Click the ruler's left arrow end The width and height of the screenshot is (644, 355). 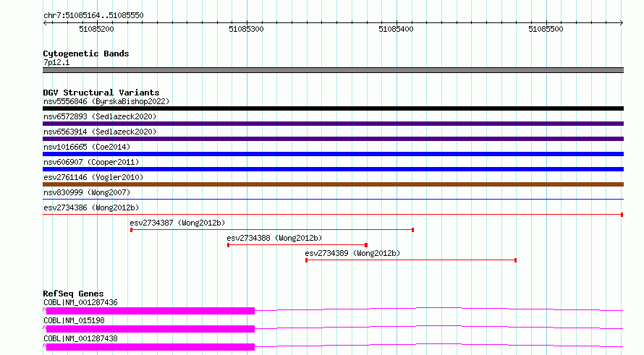click(x=45, y=23)
